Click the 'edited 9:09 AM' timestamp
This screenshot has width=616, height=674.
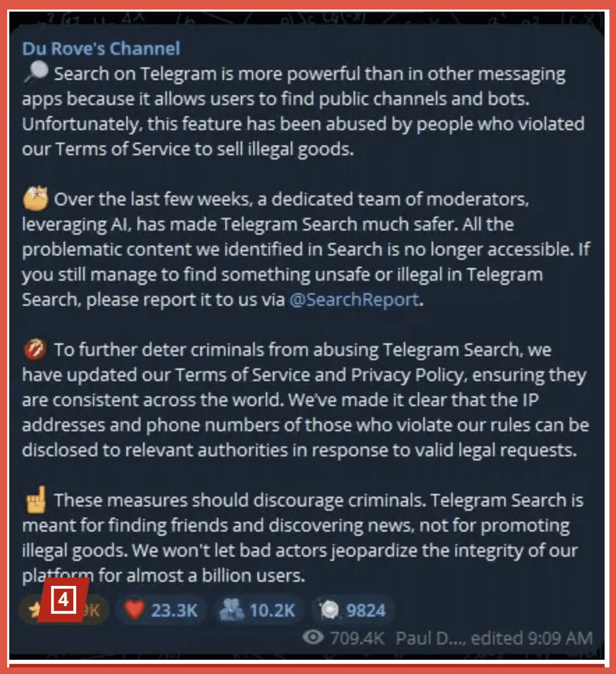pos(531,638)
